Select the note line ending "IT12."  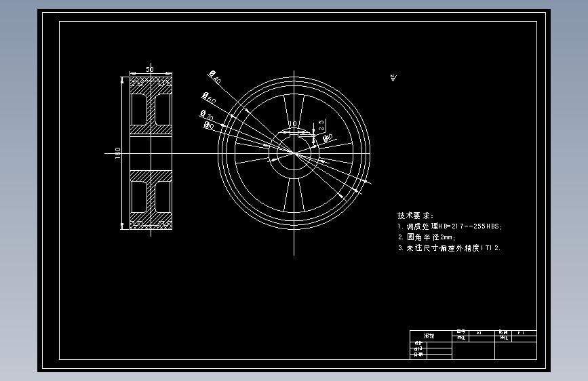click(449, 248)
